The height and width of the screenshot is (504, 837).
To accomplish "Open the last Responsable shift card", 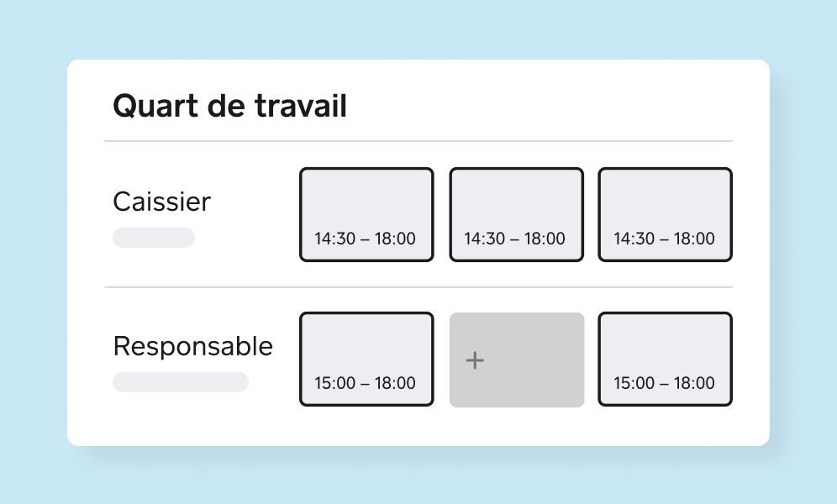I will pos(665,359).
